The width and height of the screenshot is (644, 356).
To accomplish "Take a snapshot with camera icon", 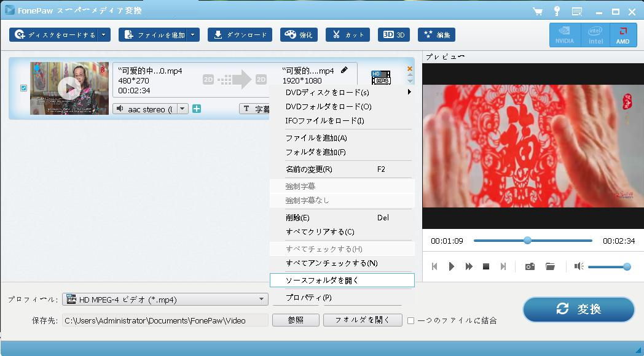I will pos(530,266).
